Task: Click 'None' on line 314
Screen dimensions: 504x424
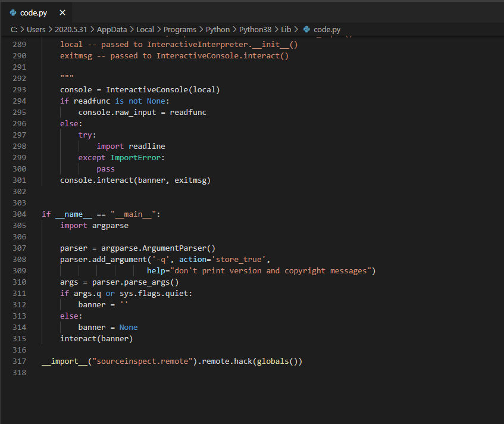Action: [x=129, y=327]
